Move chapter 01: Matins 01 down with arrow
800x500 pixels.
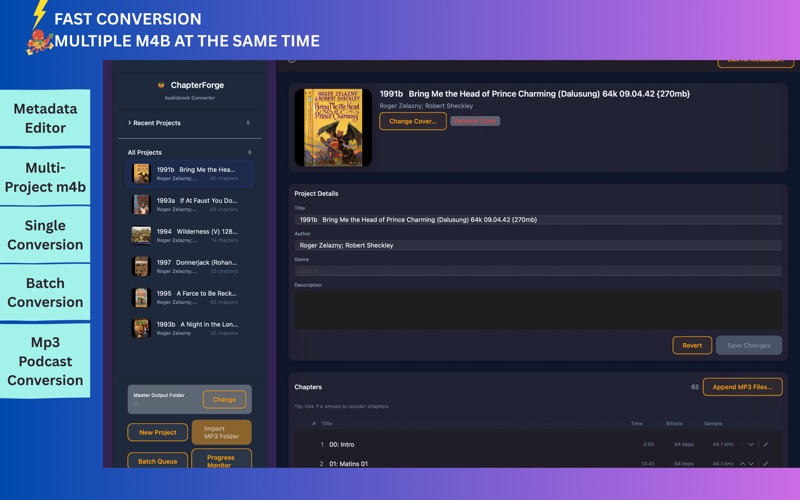(x=751, y=464)
